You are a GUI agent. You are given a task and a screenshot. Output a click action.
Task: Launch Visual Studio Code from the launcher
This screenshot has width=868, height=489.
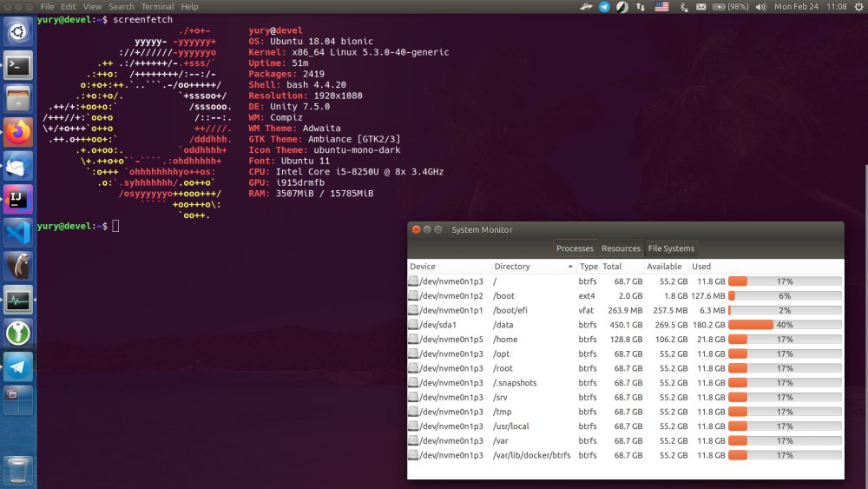[18, 233]
